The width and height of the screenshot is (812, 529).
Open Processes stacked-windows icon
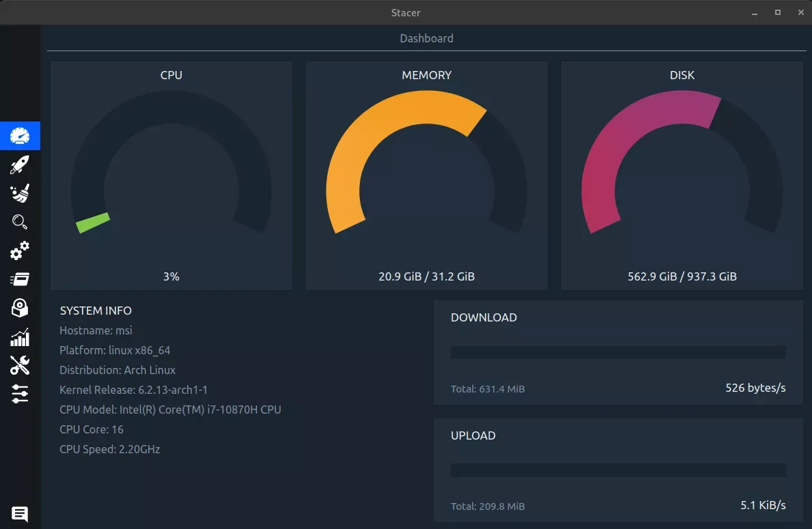(x=20, y=279)
